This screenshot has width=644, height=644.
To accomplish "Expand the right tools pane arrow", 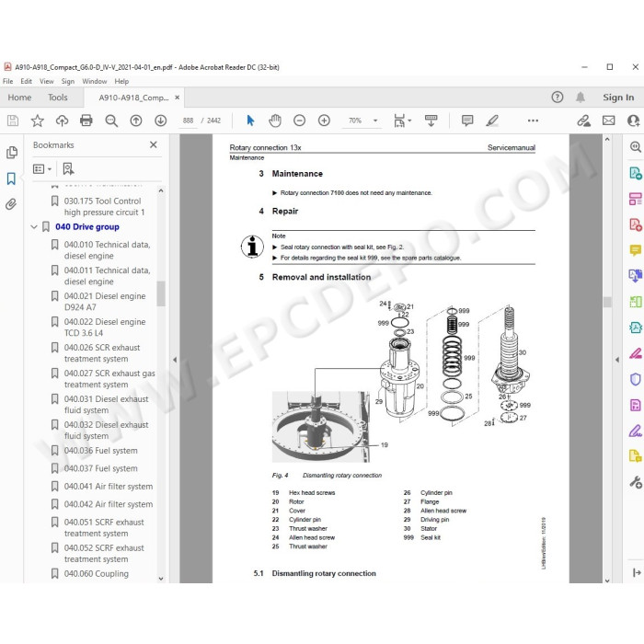I will point(617,360).
